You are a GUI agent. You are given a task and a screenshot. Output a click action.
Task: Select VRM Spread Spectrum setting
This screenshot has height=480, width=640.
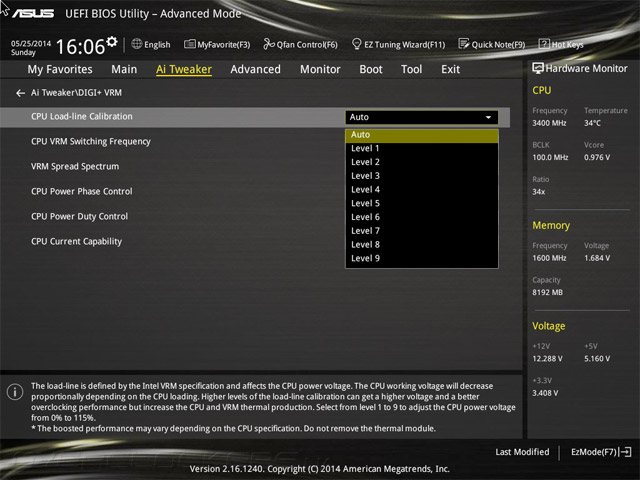click(75, 167)
